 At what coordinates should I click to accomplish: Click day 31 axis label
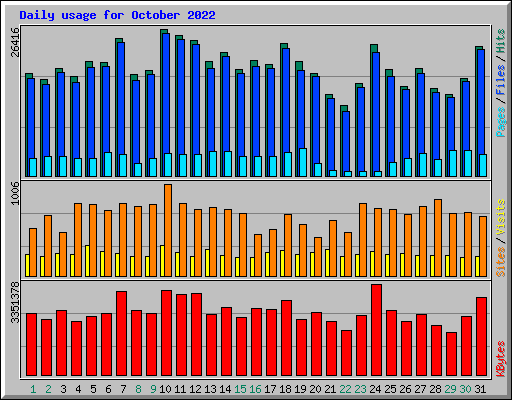(x=480, y=389)
